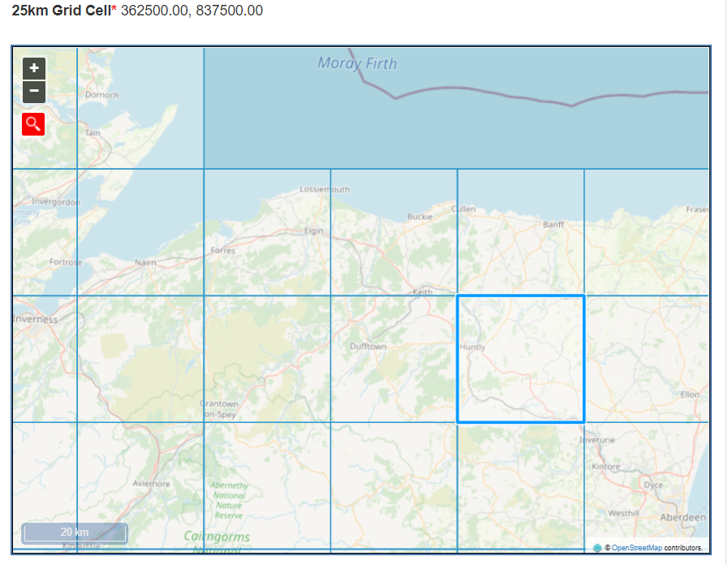
Task: Click the Moray Firth label
Action: [357, 63]
